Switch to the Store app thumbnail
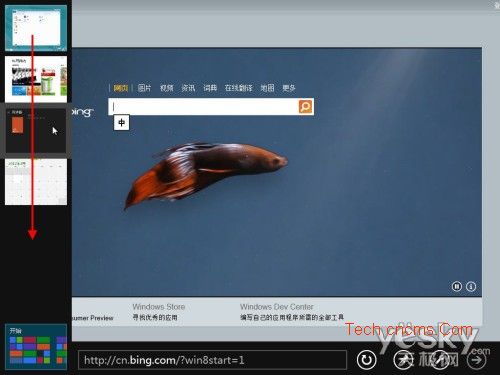500x375 pixels. (x=36, y=79)
